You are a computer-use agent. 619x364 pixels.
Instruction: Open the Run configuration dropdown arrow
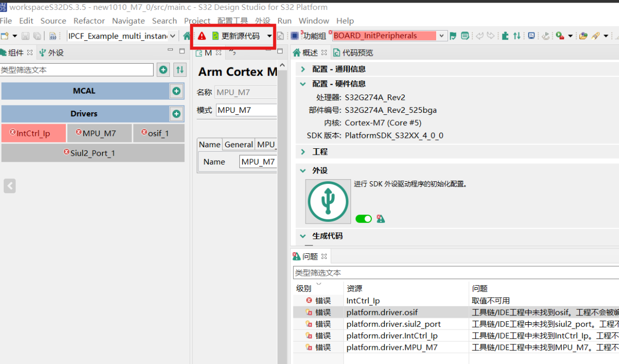570,36
